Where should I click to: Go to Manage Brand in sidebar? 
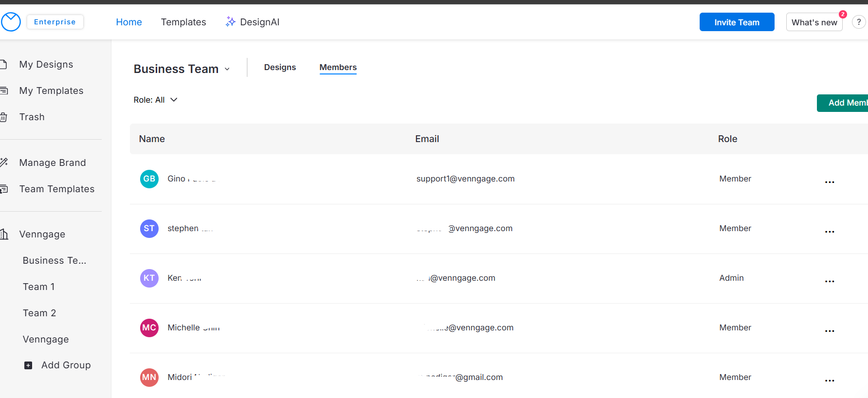[x=52, y=163]
